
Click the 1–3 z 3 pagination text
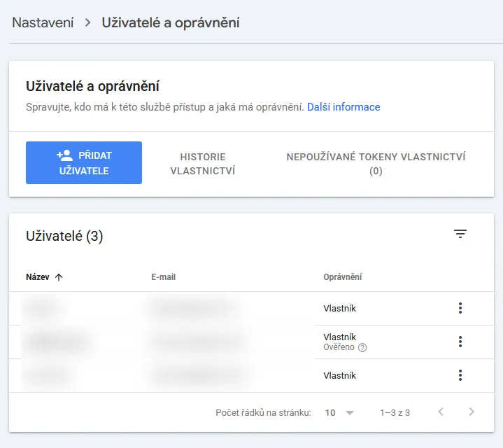point(395,413)
